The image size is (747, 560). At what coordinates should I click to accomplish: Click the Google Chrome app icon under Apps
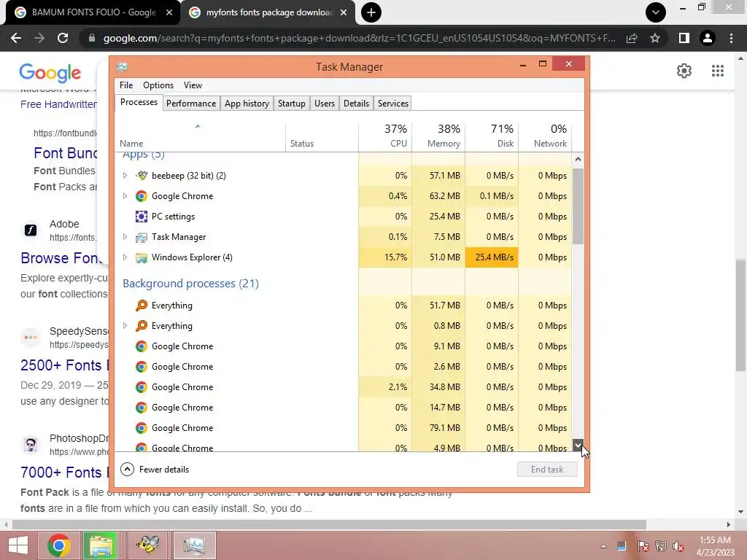coord(141,195)
